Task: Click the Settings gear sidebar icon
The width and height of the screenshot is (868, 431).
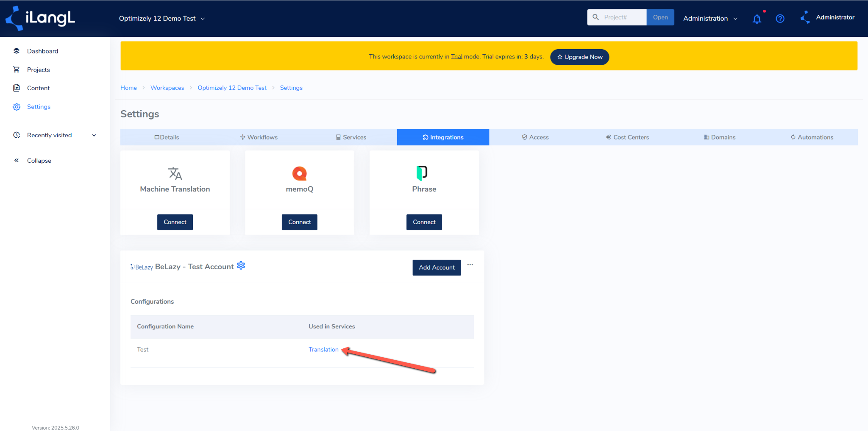Action: pos(17,107)
